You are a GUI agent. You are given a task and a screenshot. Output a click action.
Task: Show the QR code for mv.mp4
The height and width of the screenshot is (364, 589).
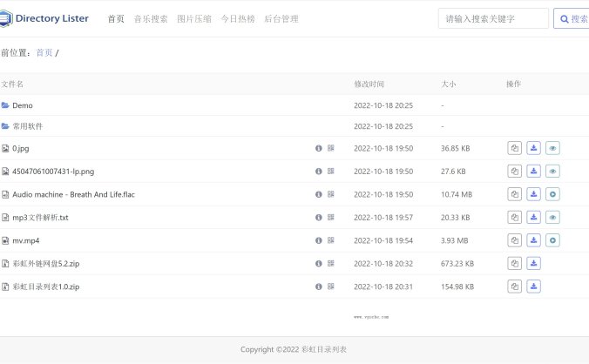point(331,240)
